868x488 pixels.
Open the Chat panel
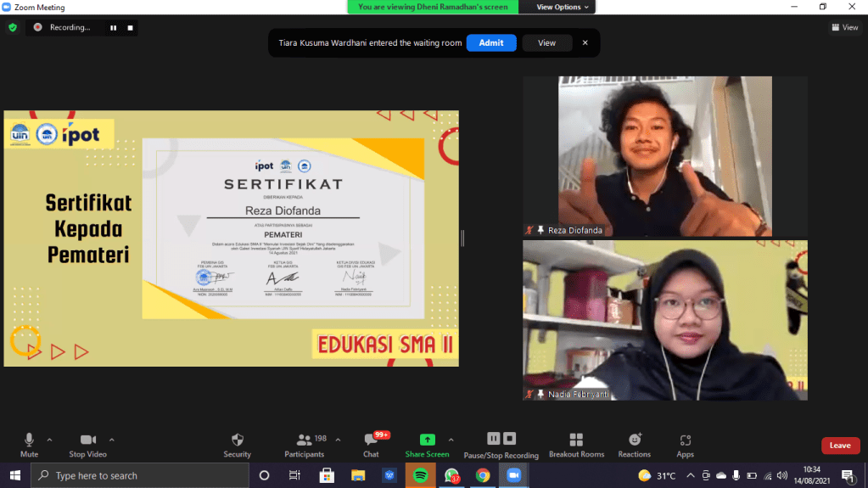[371, 440]
